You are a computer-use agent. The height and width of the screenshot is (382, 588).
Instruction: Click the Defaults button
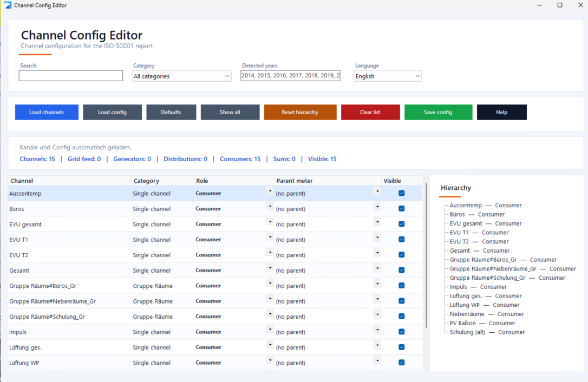pos(171,113)
